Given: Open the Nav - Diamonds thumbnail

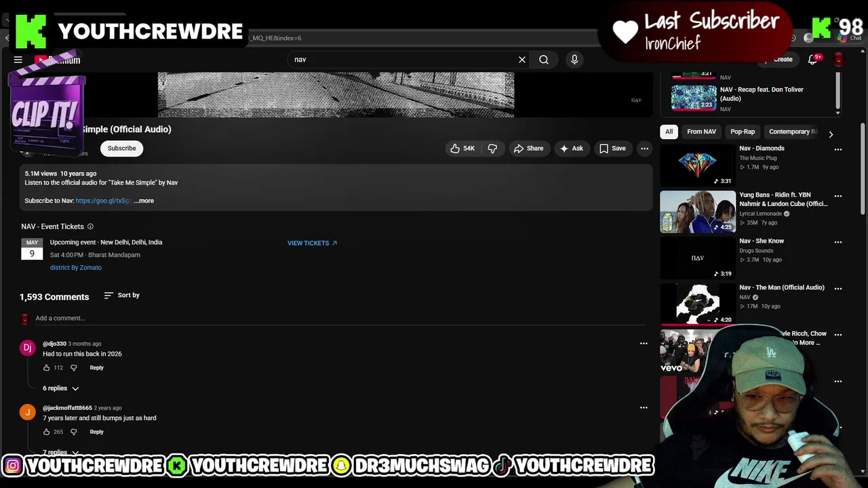Looking at the screenshot, I should pos(698,165).
